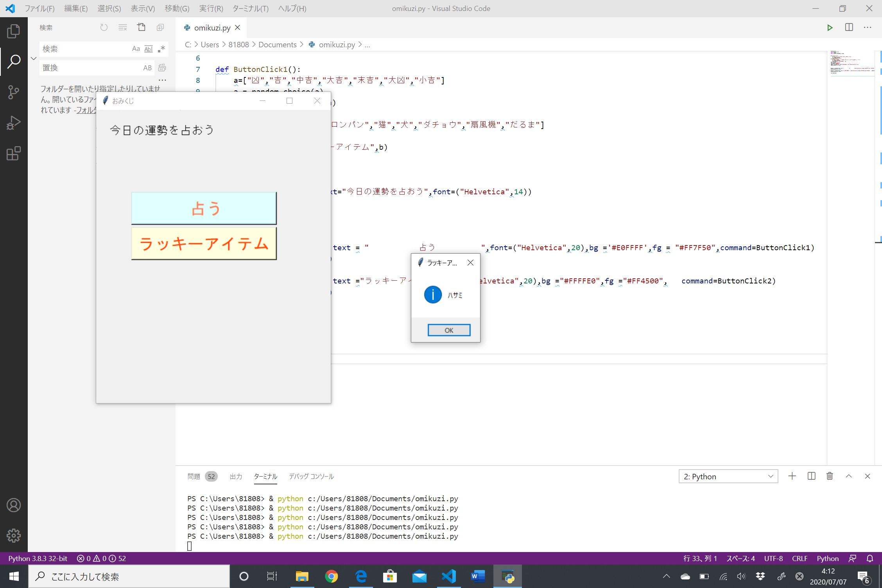
Task: Split the editor to the right
Action: pyautogui.click(x=849, y=27)
